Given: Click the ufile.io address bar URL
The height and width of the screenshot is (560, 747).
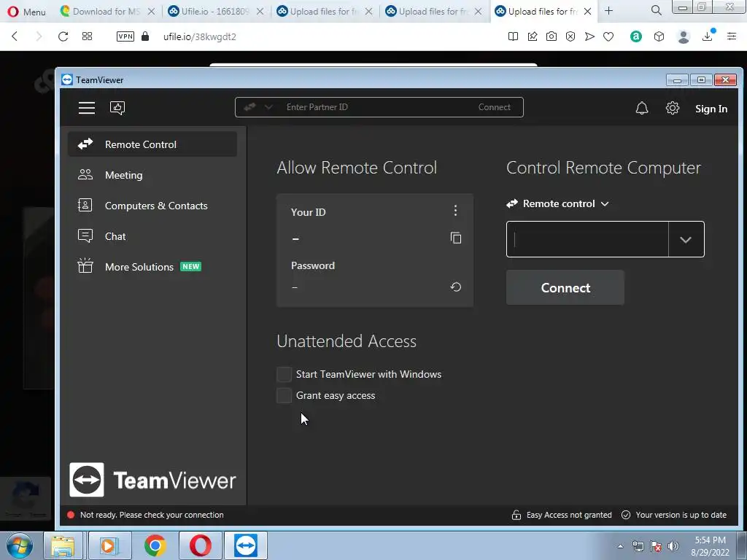Looking at the screenshot, I should pos(200,36).
